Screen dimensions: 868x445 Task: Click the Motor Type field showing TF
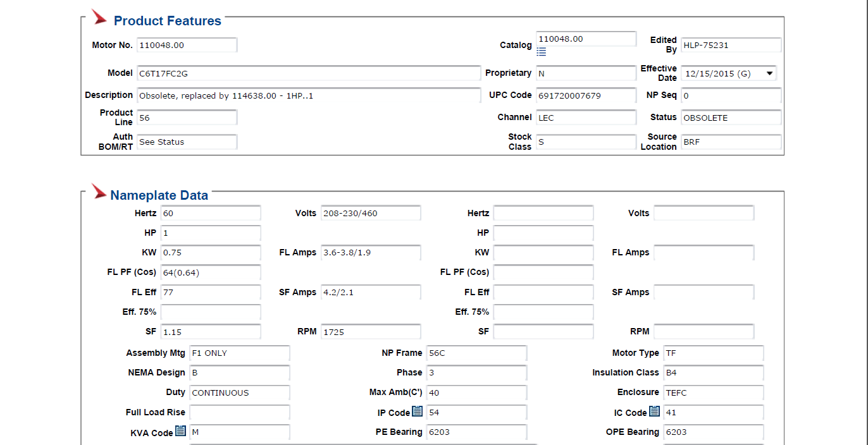coord(714,353)
